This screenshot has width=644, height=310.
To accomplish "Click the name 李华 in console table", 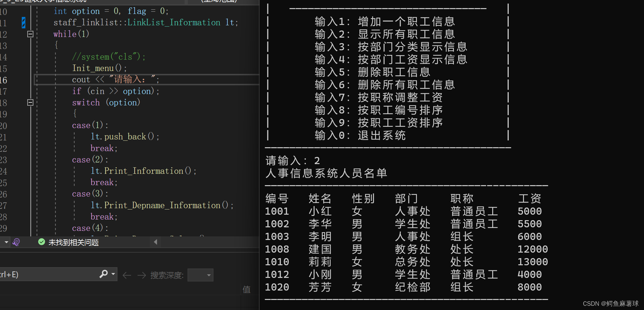I will click(320, 224).
